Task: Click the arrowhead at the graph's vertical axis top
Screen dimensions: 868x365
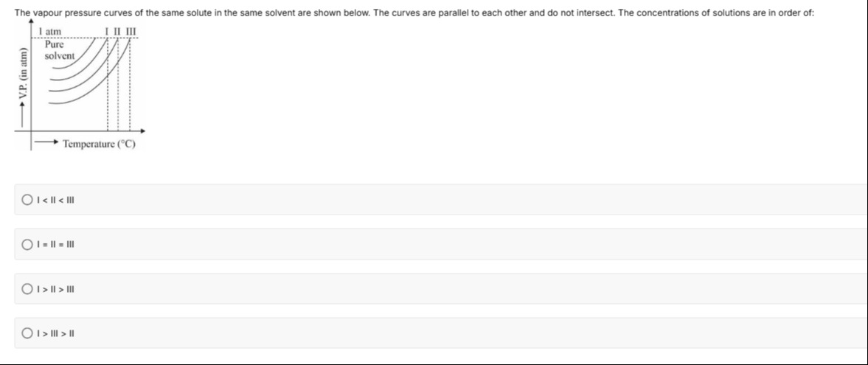Action: point(31,20)
